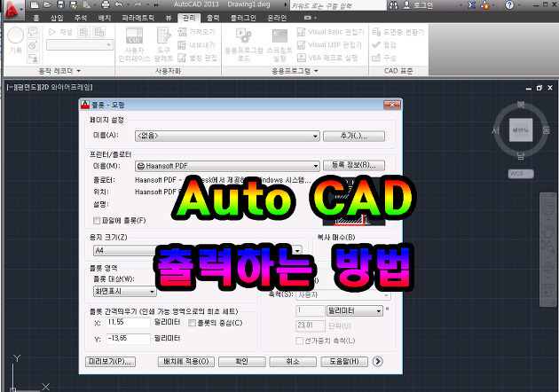Open the Haansoft PDF printer dropdown
Image resolution: width=559 pixels, height=392 pixels.
coord(227,166)
